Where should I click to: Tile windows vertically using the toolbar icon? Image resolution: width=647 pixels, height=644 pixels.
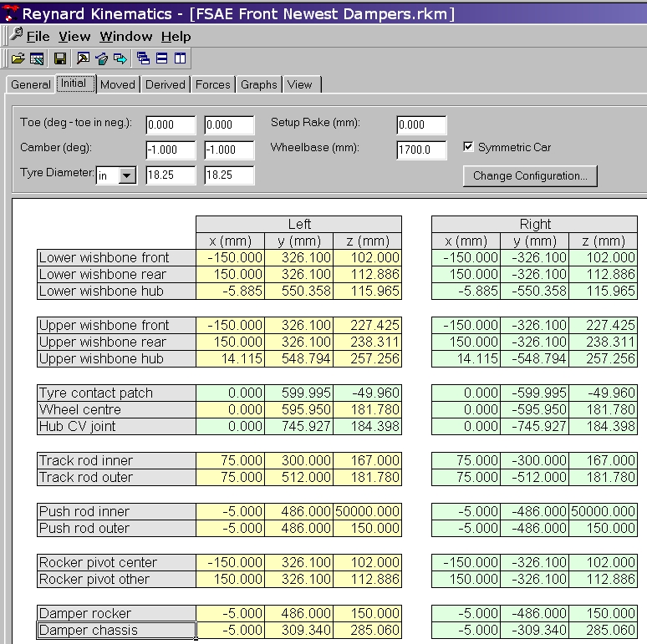[x=181, y=58]
